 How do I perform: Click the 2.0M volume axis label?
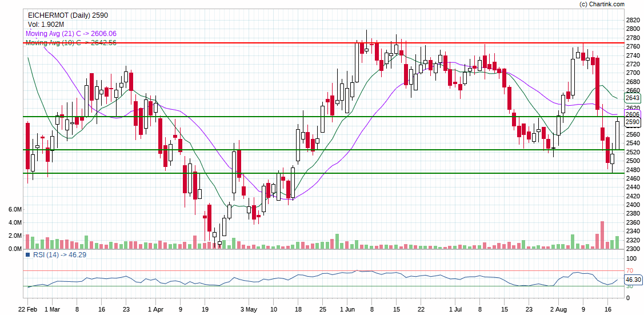(x=15, y=236)
